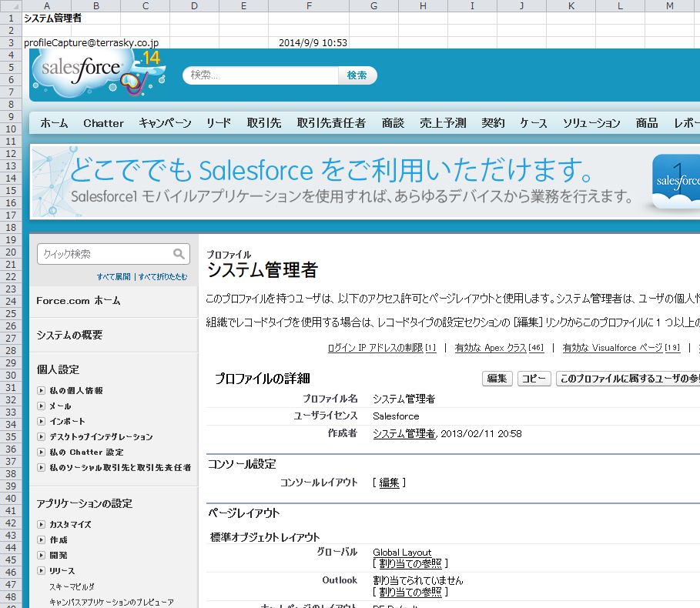Expand デスクトップインテグレーション item
Image resolution: width=700 pixels, height=608 pixels.
click(x=41, y=436)
